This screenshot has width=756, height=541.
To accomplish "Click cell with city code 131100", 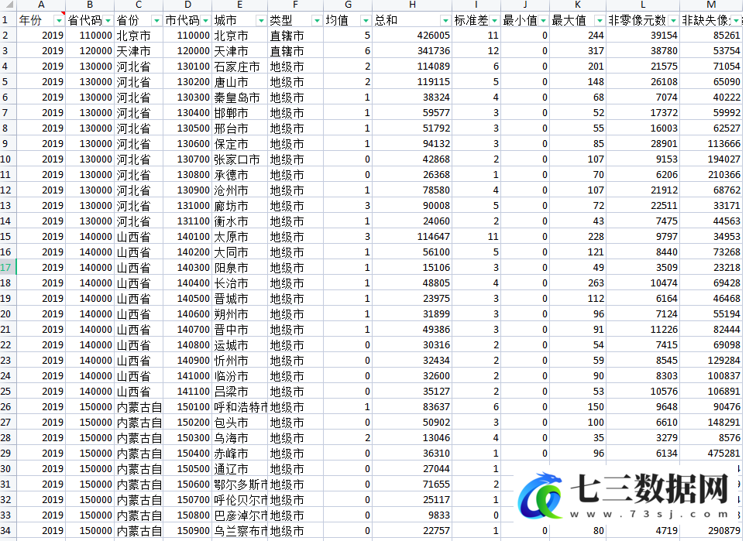I will click(187, 221).
